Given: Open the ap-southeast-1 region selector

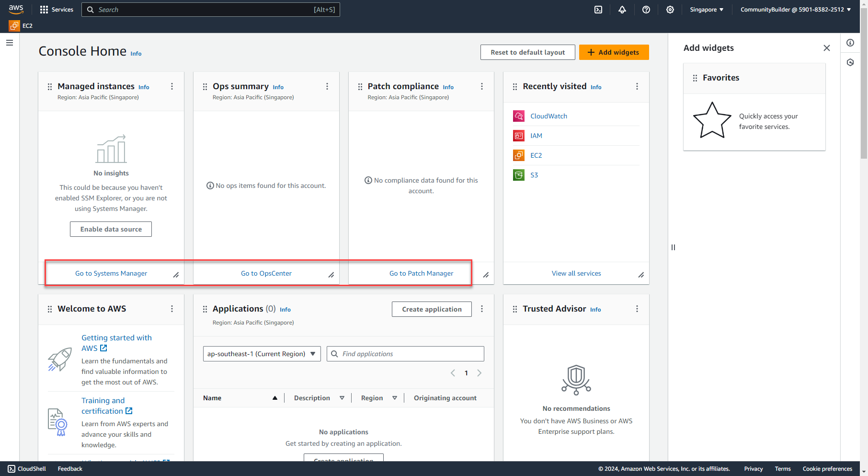Looking at the screenshot, I should pyautogui.click(x=262, y=353).
